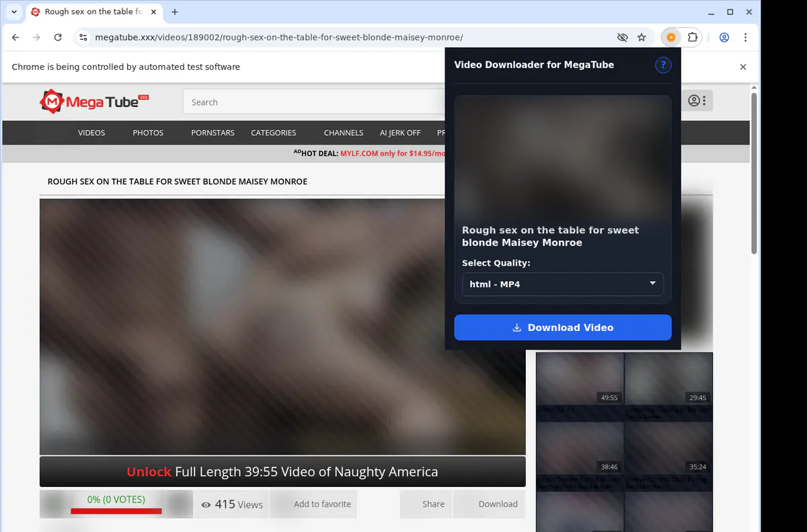Open the crossed-eye tracking protection icon
Image resolution: width=807 pixels, height=532 pixels.
click(622, 38)
